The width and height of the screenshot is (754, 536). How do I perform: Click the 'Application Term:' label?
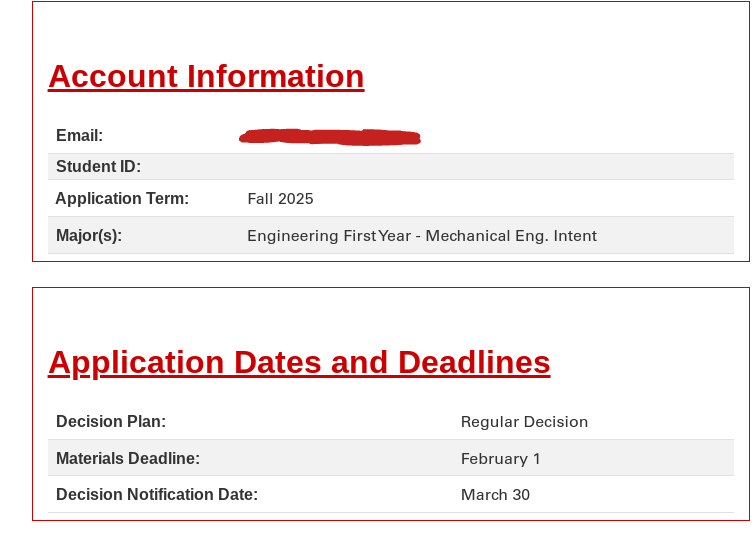tap(122, 199)
